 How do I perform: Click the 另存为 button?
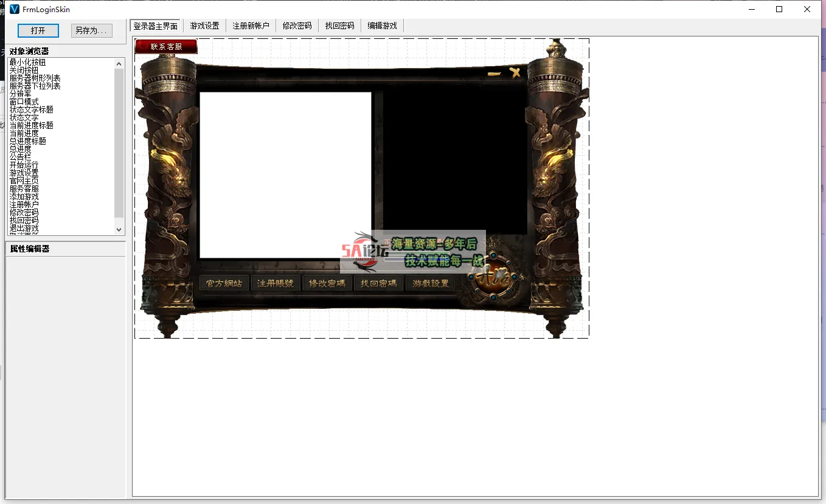(x=91, y=30)
